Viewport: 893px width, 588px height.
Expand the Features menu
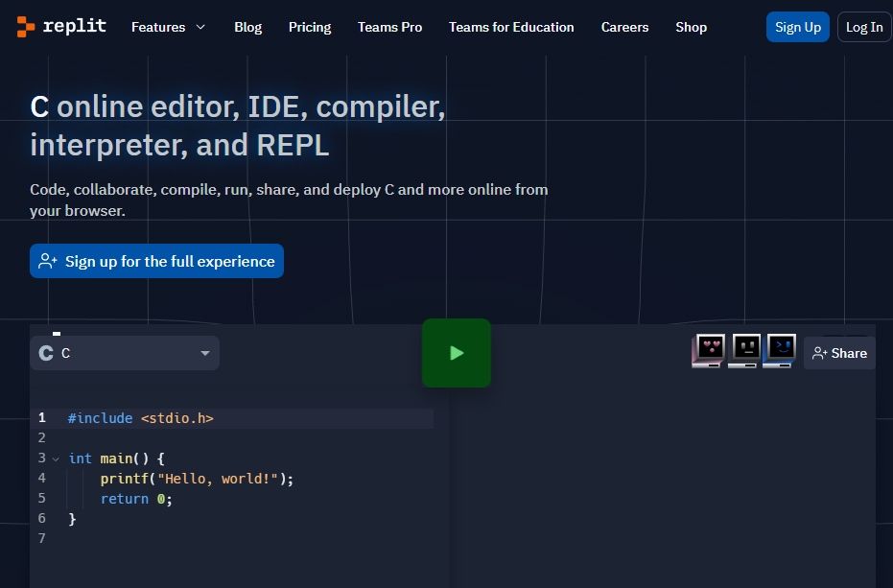tap(168, 28)
